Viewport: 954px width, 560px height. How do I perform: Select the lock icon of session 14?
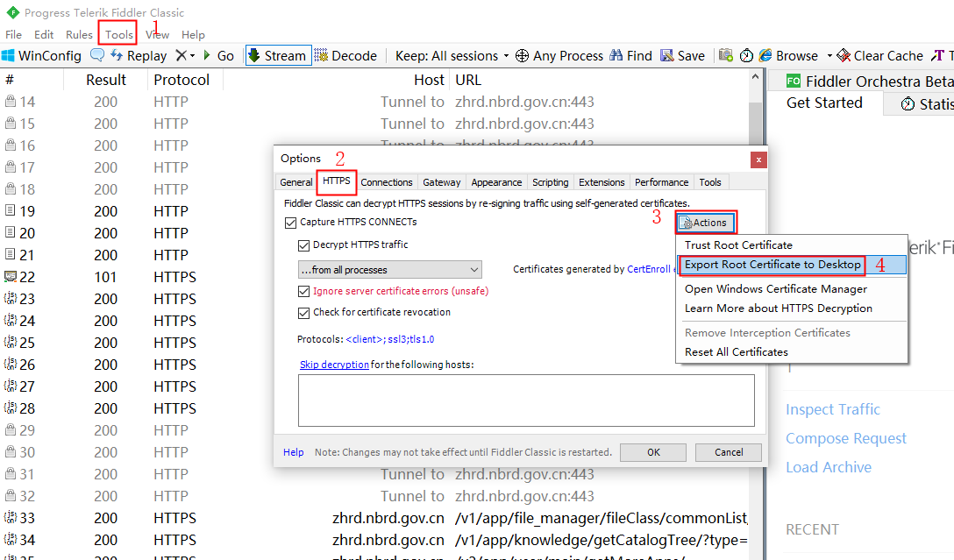[11, 101]
